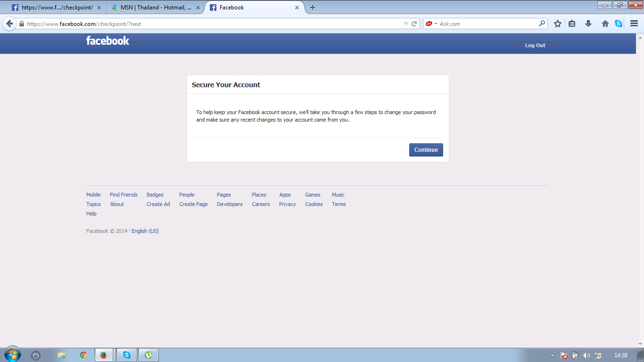Go to the Pages footer link

224,195
